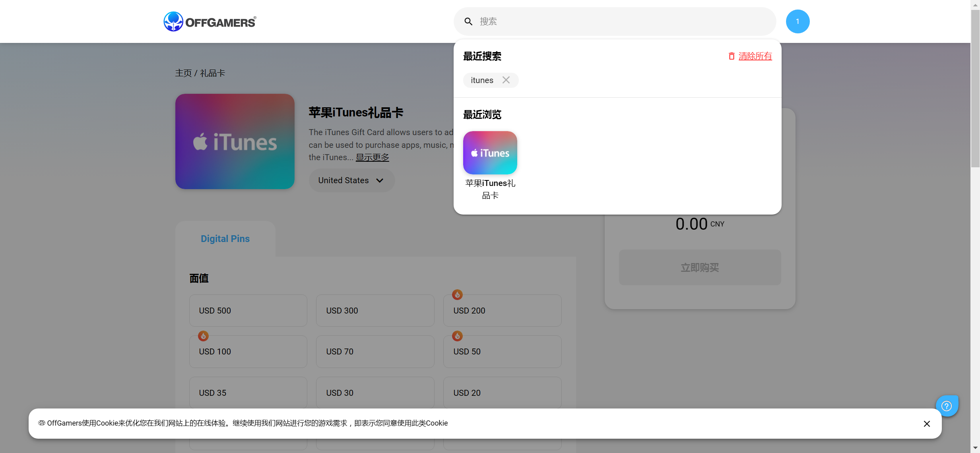Screen dimensions: 980x453
Task: Select the USD 500 denomination
Action: [248, 310]
